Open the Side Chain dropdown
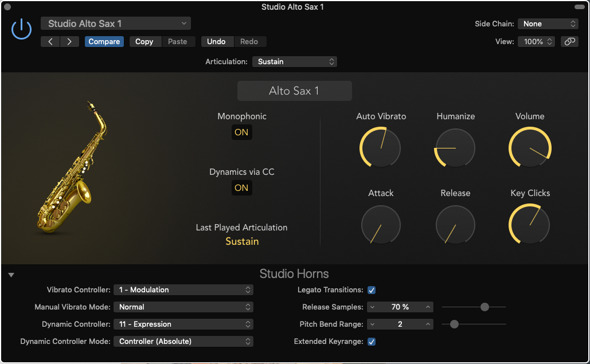This screenshot has width=590, height=364. point(548,24)
